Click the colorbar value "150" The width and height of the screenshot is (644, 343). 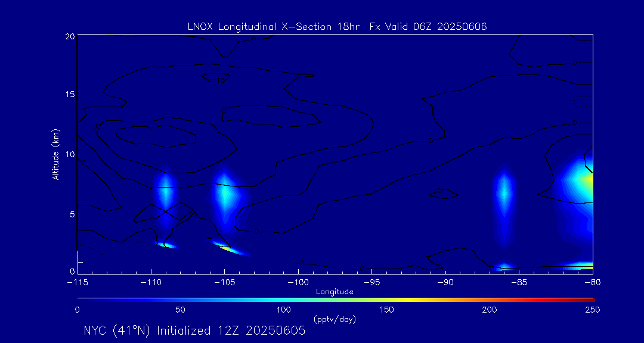(387, 310)
